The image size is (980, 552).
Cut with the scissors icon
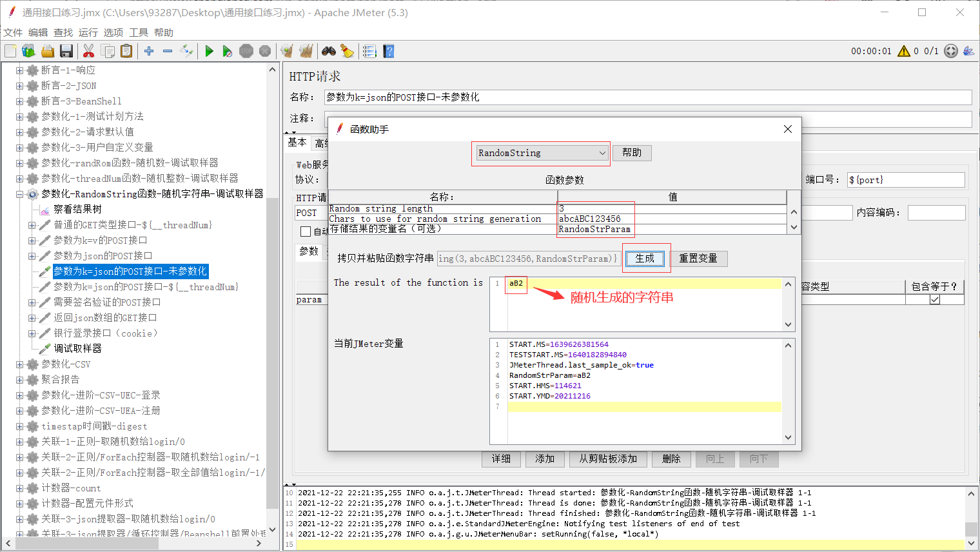pos(89,51)
